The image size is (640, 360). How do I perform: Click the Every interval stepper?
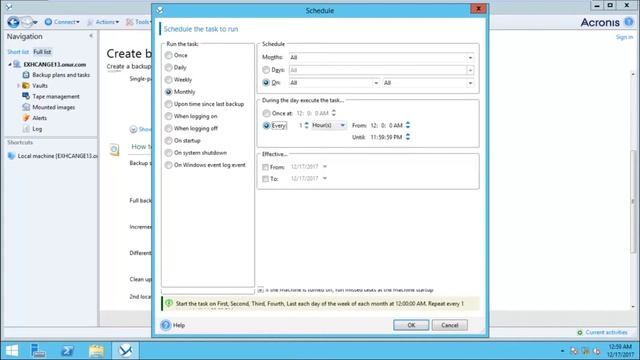point(307,125)
